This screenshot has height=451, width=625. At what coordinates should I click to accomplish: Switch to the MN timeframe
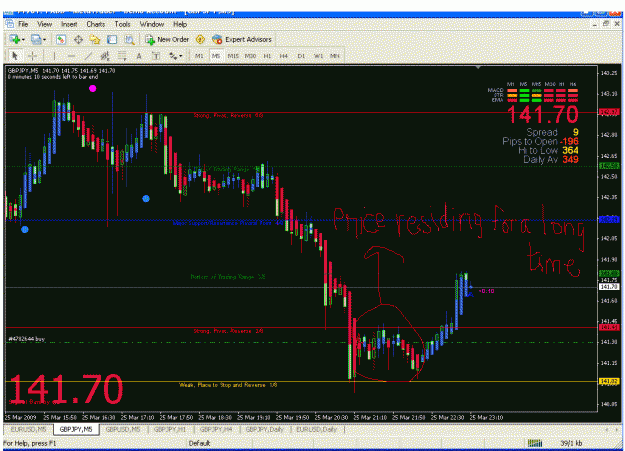[x=334, y=56]
